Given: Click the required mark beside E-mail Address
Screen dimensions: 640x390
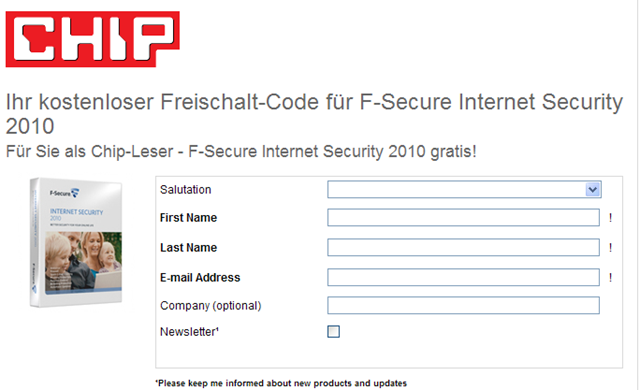Looking at the screenshot, I should (x=610, y=277).
